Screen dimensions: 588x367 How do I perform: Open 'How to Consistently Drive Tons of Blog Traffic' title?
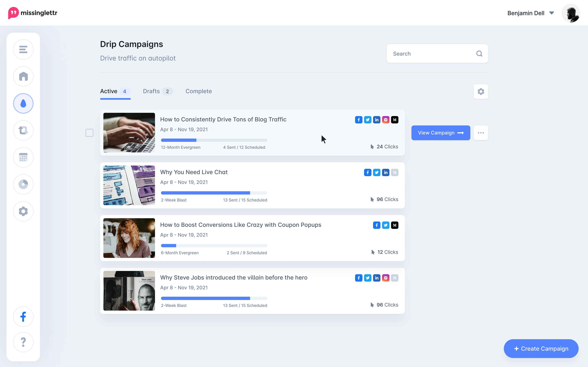(x=223, y=119)
